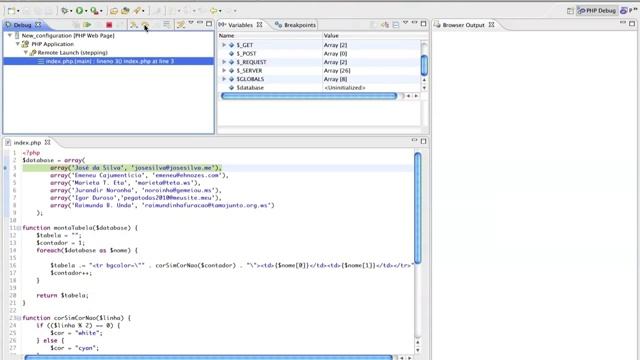Expand the $_SERVER variable row
640x360 pixels.
point(224,71)
